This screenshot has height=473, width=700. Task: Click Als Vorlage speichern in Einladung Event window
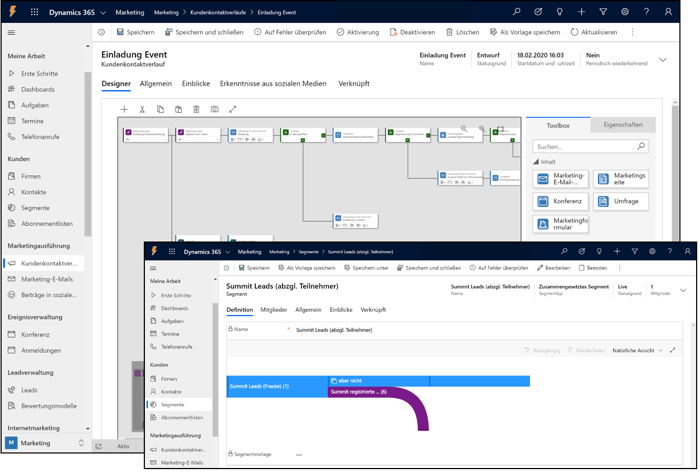point(525,32)
